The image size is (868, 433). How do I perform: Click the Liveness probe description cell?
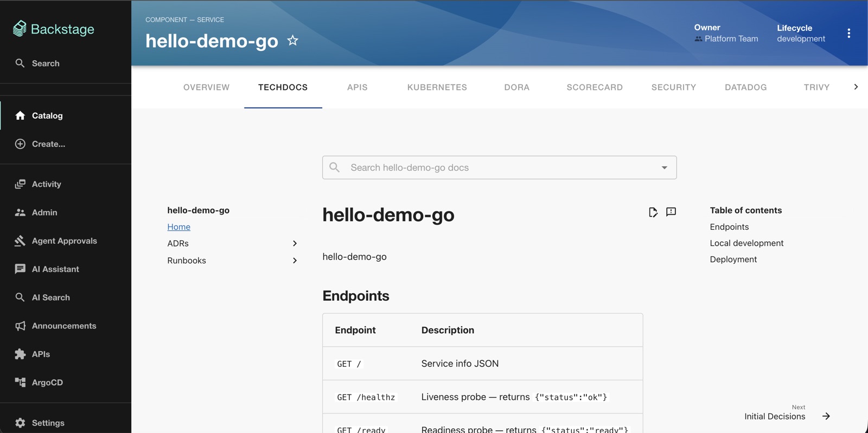pyautogui.click(x=515, y=397)
